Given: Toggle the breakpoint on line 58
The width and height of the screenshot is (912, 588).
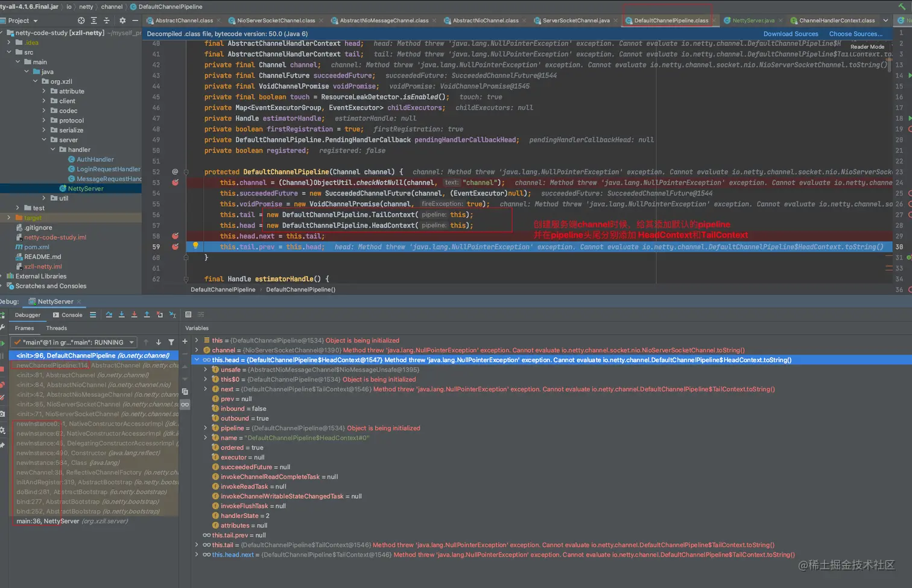Looking at the screenshot, I should click(176, 236).
